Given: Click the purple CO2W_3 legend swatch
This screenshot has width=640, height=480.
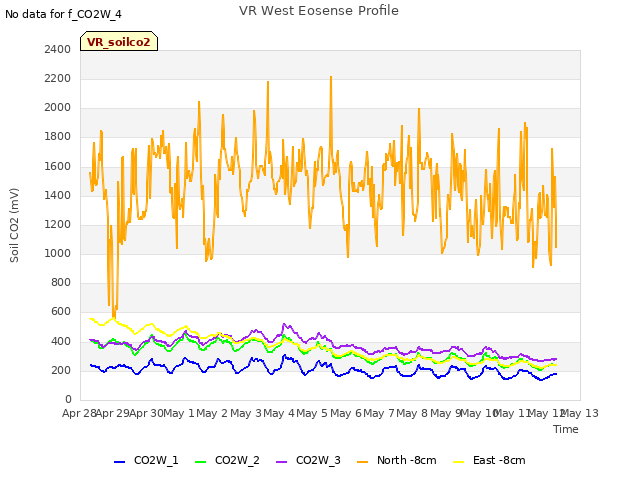Looking at the screenshot, I should (x=282, y=462).
